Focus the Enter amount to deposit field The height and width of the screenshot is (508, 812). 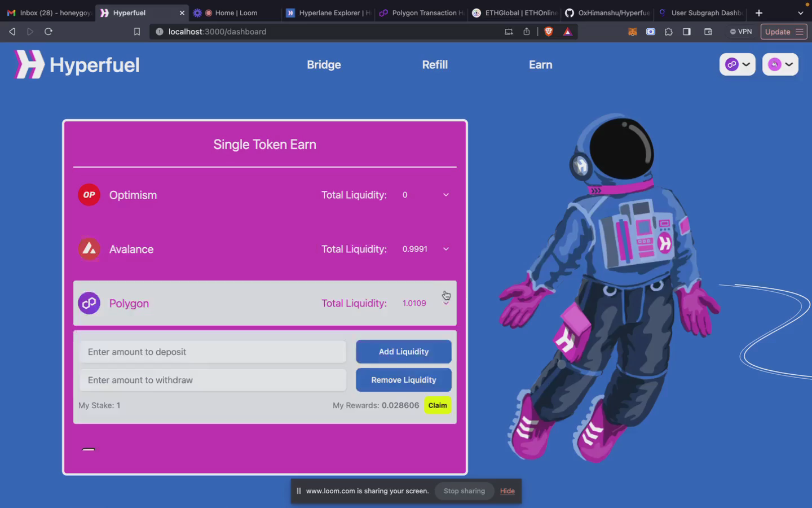[x=213, y=352]
